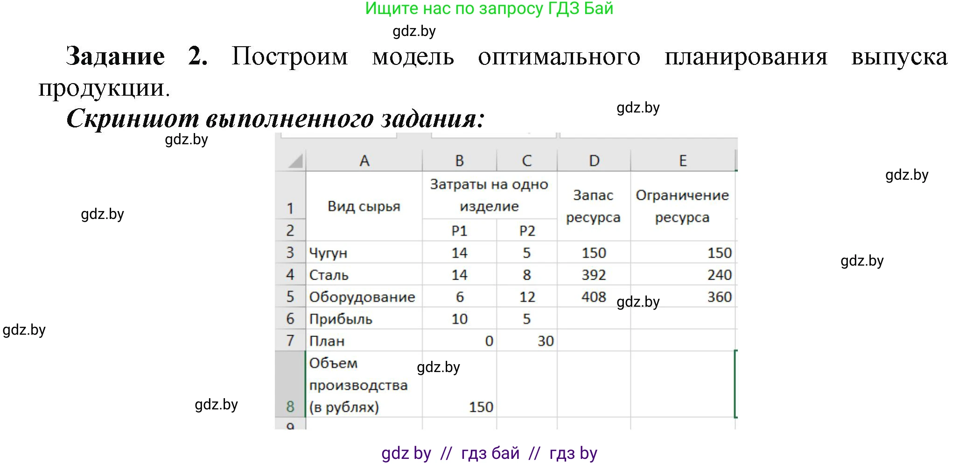Select column header D
The image size is (980, 464).
pos(594,160)
